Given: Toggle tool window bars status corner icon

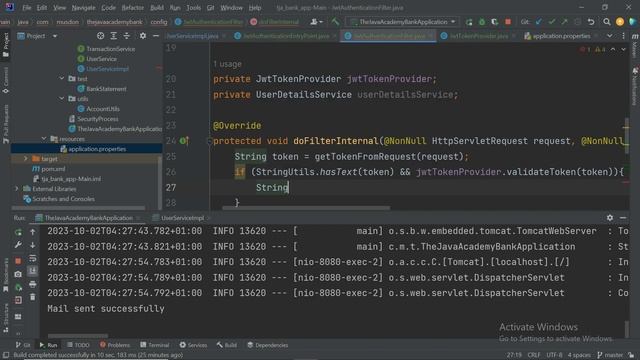Looking at the screenshot, I should click(x=6, y=355).
